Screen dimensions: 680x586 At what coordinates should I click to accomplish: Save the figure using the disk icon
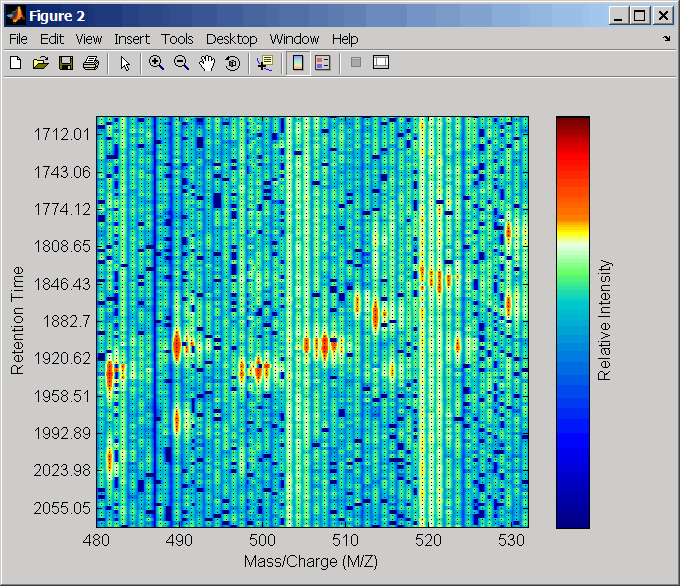pos(65,63)
